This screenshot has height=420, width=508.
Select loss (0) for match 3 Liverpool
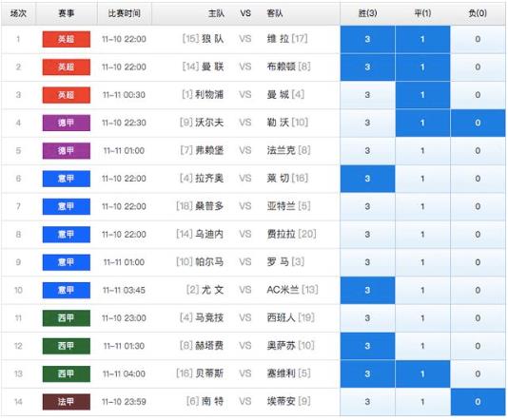478,95
